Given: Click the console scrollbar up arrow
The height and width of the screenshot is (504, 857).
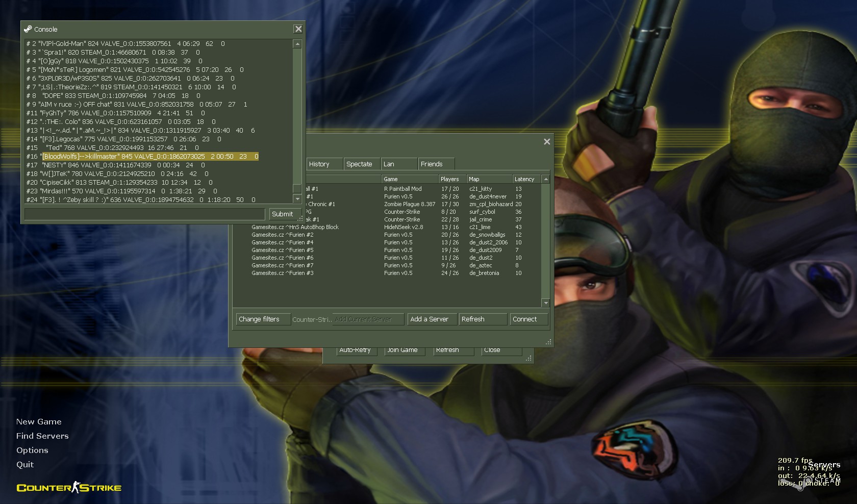Looking at the screenshot, I should (297, 44).
